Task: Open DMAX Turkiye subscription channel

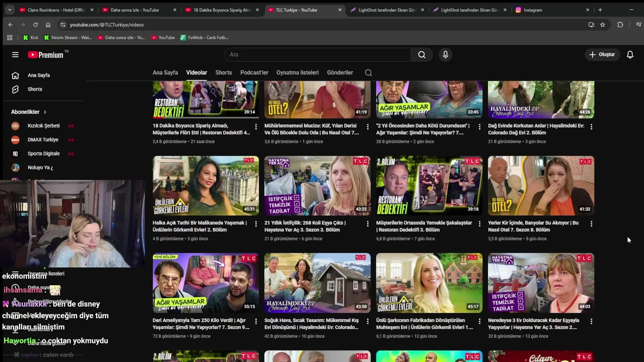Action: click(x=43, y=140)
